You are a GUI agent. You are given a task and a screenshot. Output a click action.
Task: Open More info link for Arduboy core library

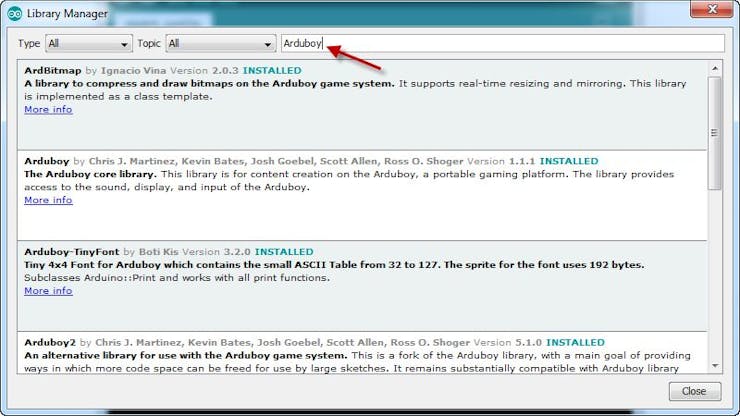pos(48,200)
